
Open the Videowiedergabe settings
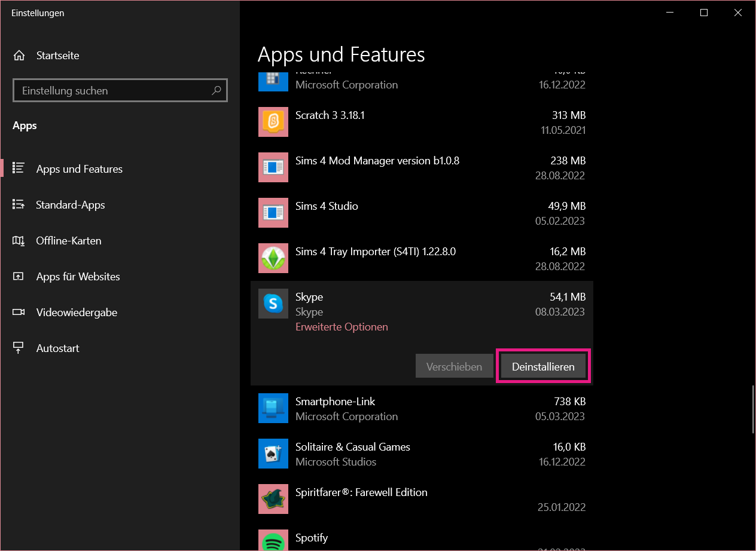(77, 313)
